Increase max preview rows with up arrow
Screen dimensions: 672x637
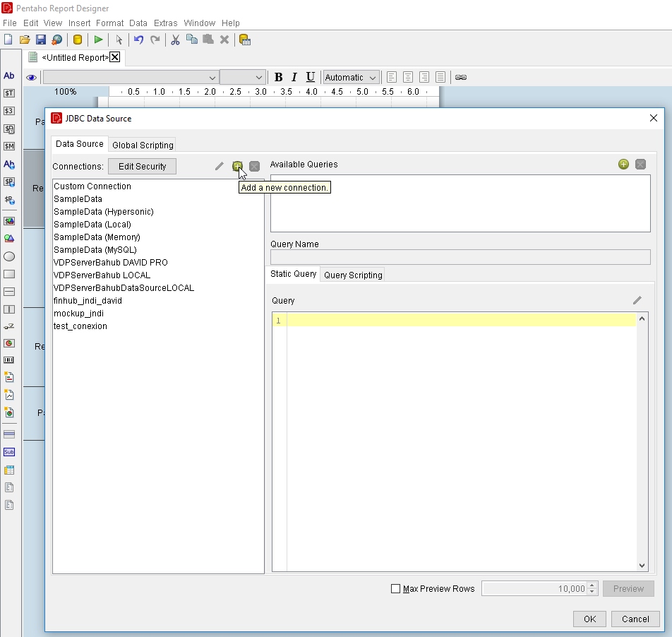click(x=592, y=585)
